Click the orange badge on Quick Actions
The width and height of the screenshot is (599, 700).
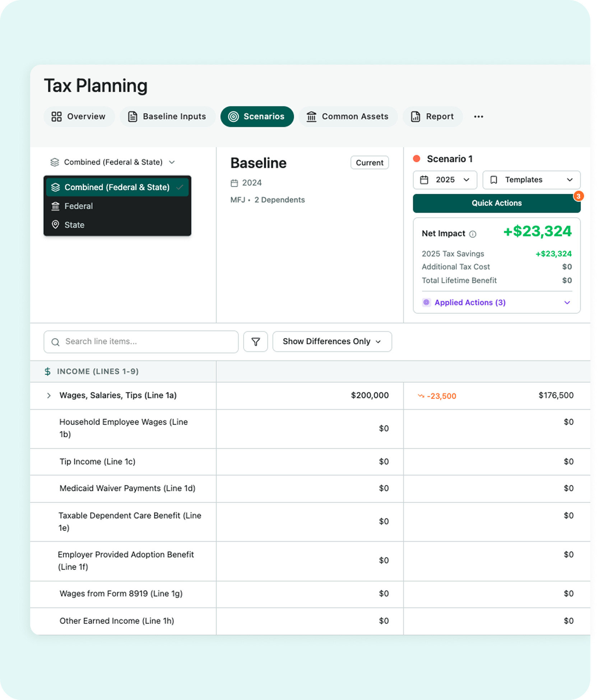[x=578, y=196]
